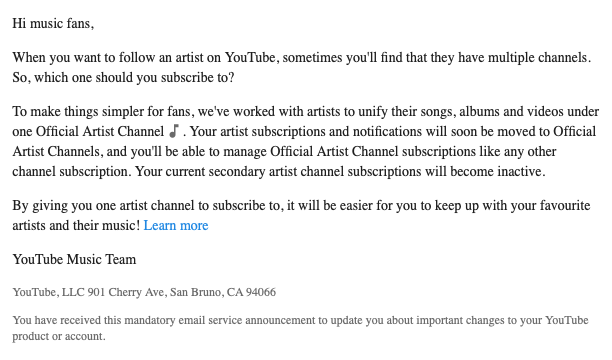Open the Learn more link
612x360 pixels.
tap(176, 226)
